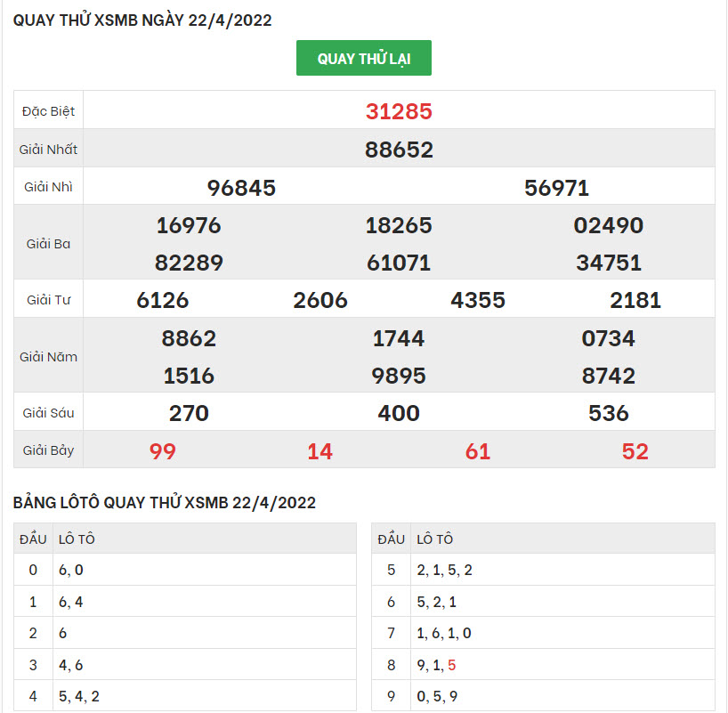Viewport: 728px width, 713px height.
Task: Click the Giải Nhì number 96845
Action: click(x=241, y=188)
